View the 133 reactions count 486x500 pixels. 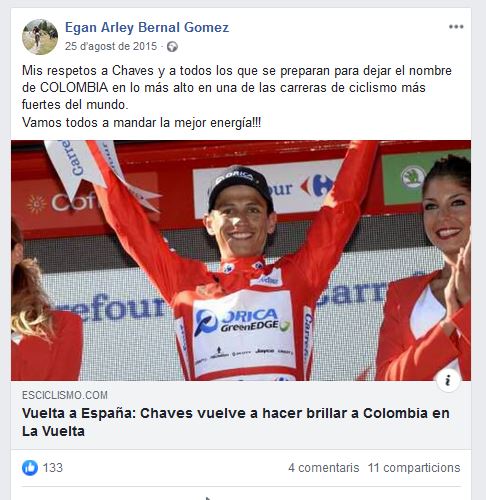[53, 468]
